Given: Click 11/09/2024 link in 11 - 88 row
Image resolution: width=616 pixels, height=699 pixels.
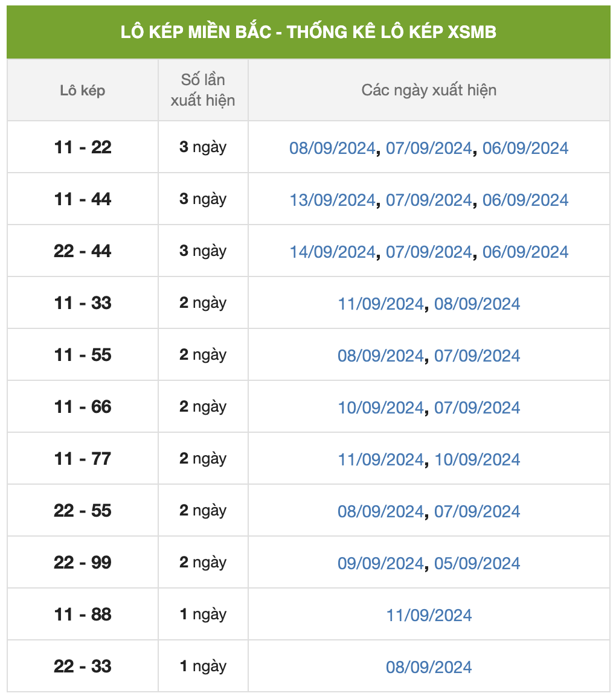Looking at the screenshot, I should click(x=429, y=615).
